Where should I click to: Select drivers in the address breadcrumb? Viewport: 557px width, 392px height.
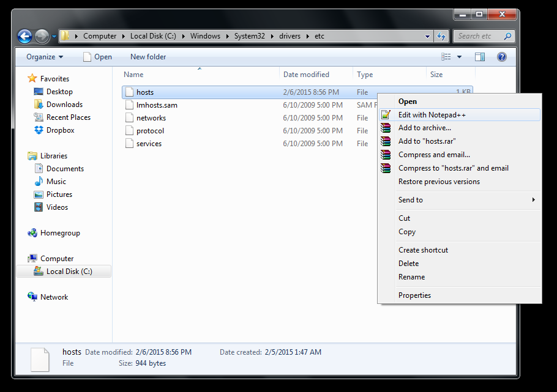pos(290,36)
